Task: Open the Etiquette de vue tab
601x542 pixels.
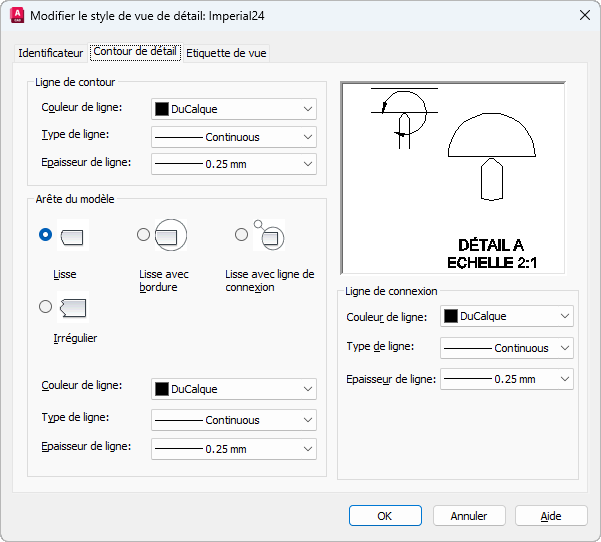Action: click(x=226, y=53)
